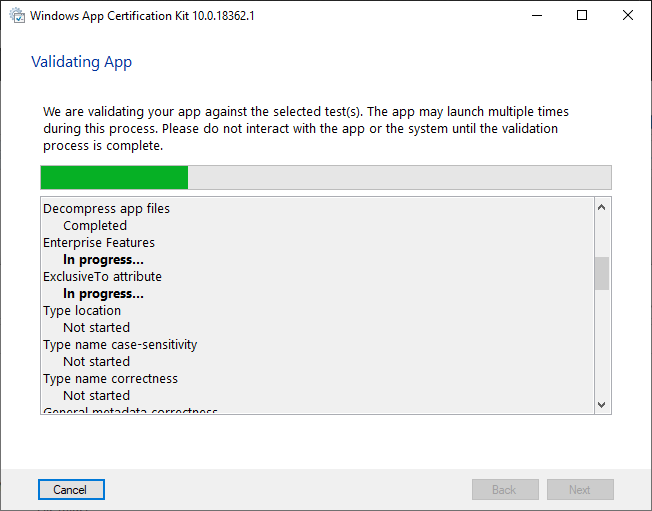Click the Cancel button
Image resolution: width=652 pixels, height=511 pixels.
point(71,489)
